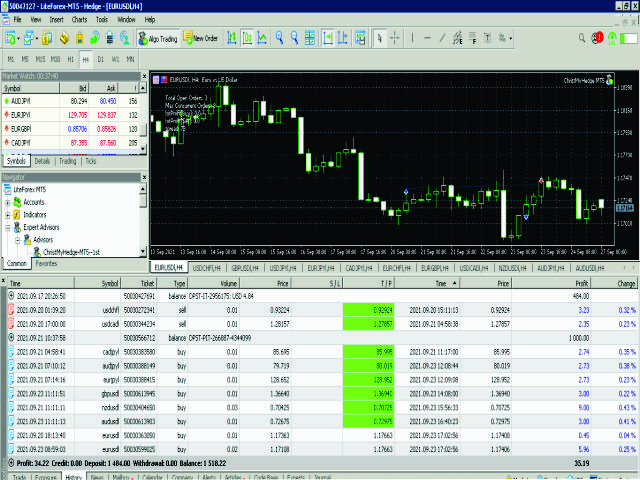Open the new chart dropdown arrow
Screen dimensions: 640x480
[x=18, y=39]
